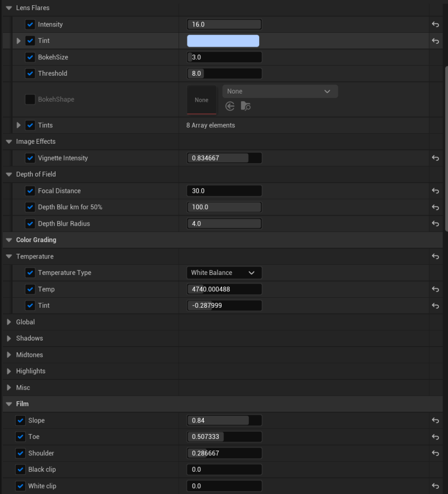The height and width of the screenshot is (494, 448).
Task: Reset Lens Flares Intensity to default
Action: 435,25
